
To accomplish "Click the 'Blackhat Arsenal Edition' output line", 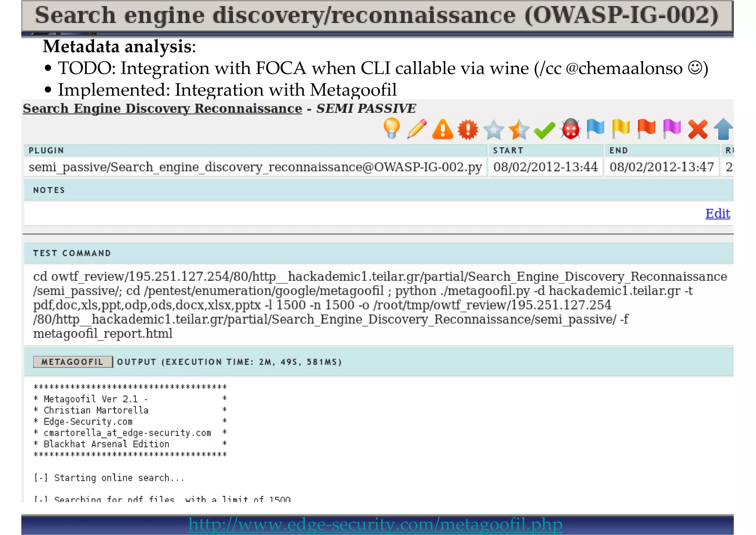I will tap(106, 444).
